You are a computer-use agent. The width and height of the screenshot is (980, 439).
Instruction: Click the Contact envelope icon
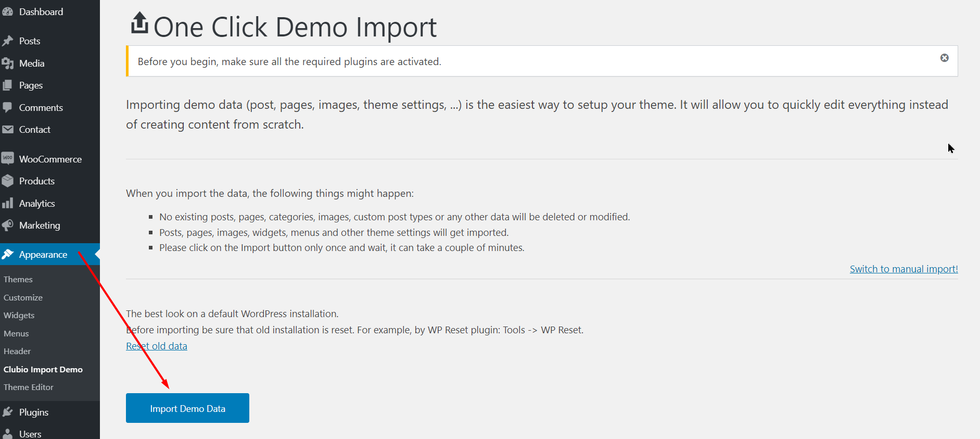[x=8, y=129]
